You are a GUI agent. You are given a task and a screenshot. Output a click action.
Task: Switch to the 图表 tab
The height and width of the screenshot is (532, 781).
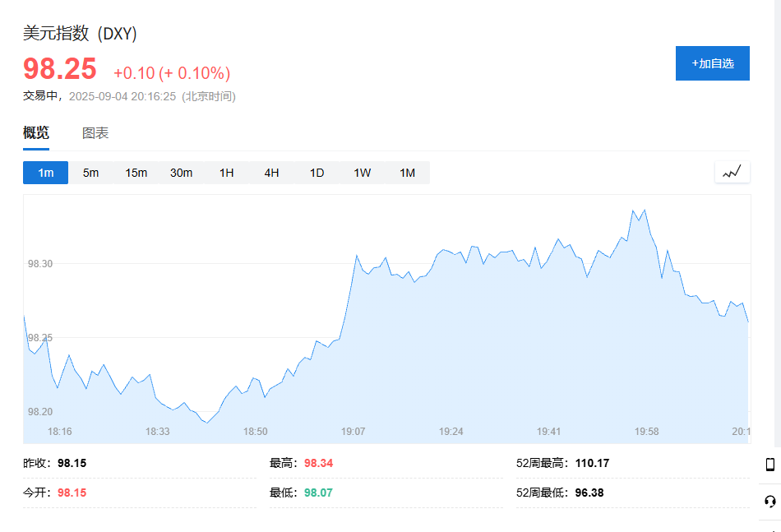click(95, 133)
